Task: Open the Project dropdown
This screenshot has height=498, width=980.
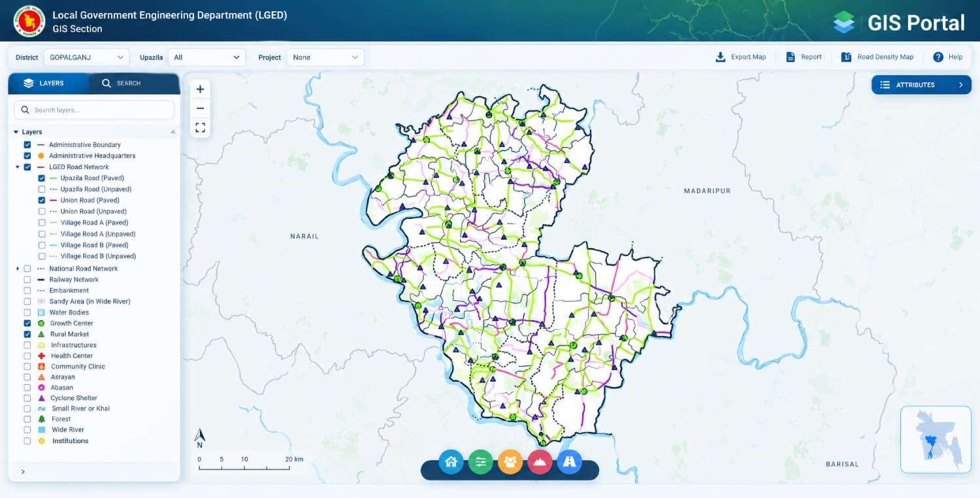Action: pyautogui.click(x=325, y=58)
